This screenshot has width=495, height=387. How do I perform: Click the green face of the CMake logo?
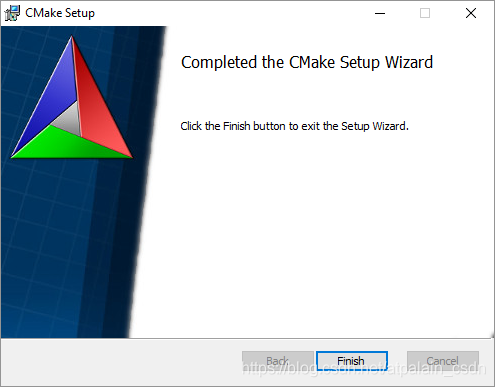[72, 145]
